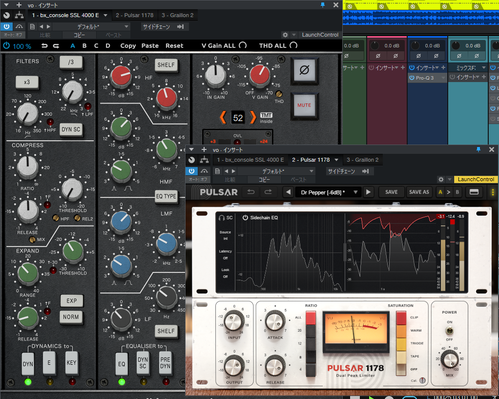Toggle the HF SHELF button
Viewport: 499px width, 399px height.
click(166, 65)
